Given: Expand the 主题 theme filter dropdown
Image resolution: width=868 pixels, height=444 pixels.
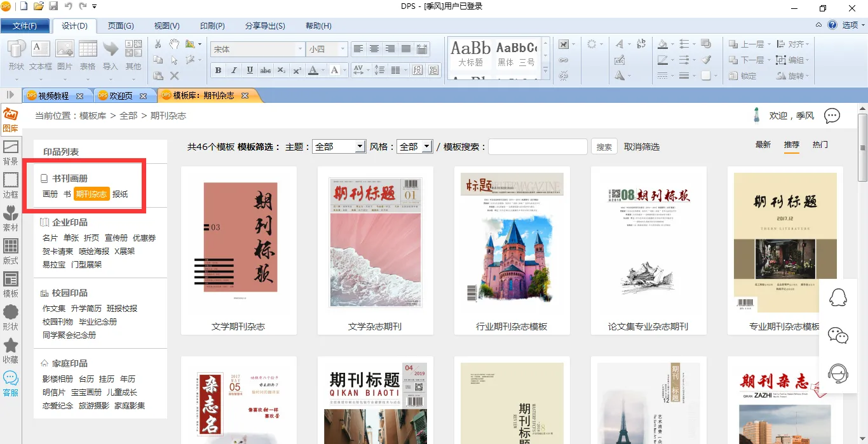Looking at the screenshot, I should (360, 147).
